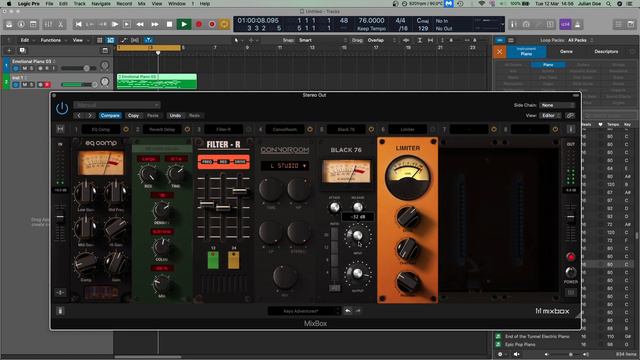640x360 pixels.
Task: Click the Inst 1 track volume slider
Action: [x=79, y=84]
